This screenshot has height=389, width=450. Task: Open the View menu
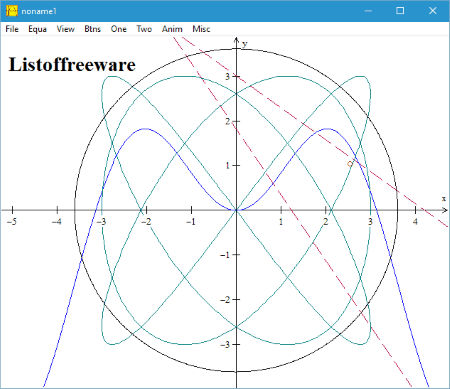(65, 29)
